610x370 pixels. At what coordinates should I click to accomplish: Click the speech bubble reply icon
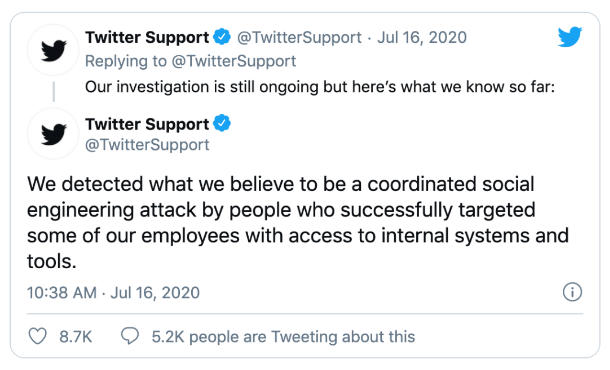pyautogui.click(x=130, y=336)
